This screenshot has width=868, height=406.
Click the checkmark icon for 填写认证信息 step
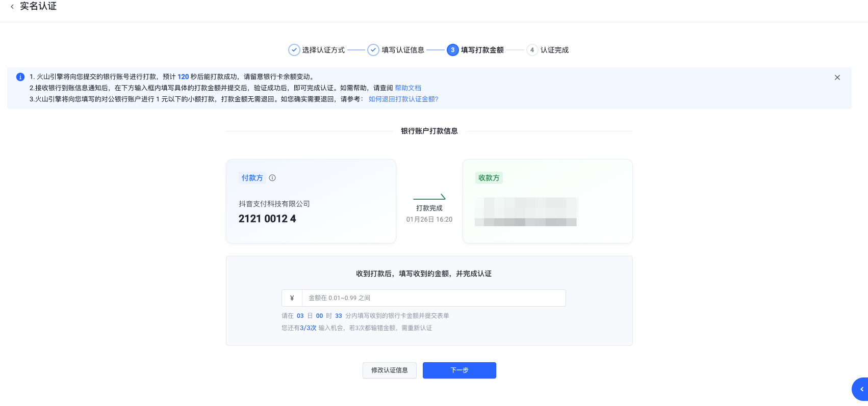373,50
